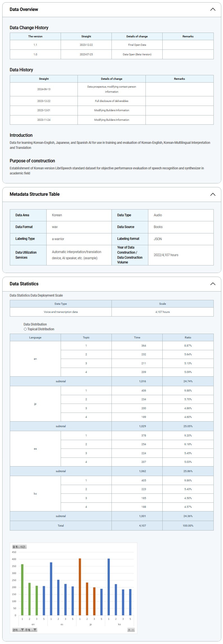Click the Data Overview panel title

pyautogui.click(x=24, y=9)
